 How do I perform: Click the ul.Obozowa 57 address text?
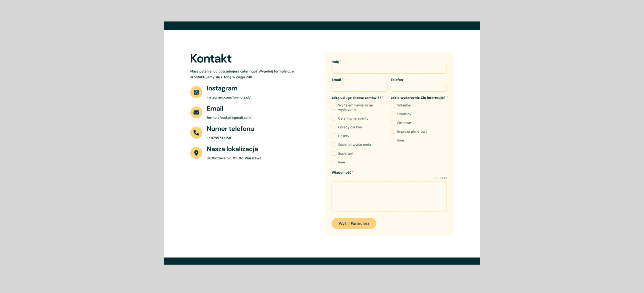[234, 158]
